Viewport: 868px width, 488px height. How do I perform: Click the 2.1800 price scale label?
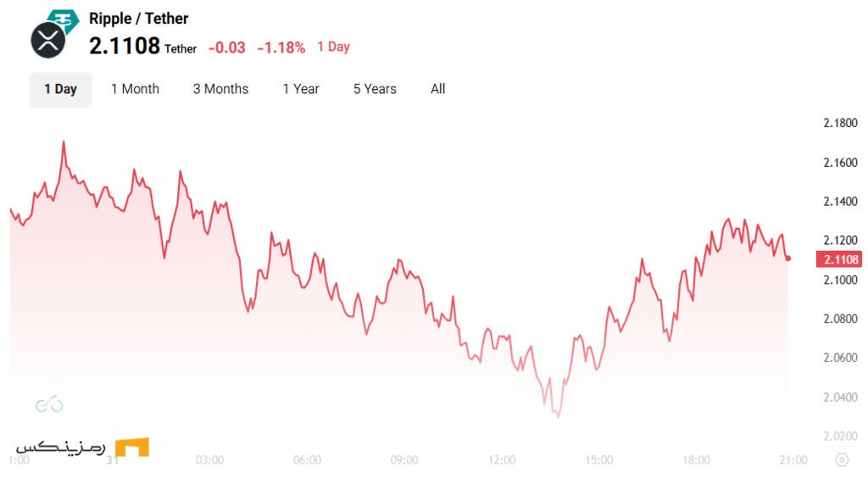tap(840, 123)
